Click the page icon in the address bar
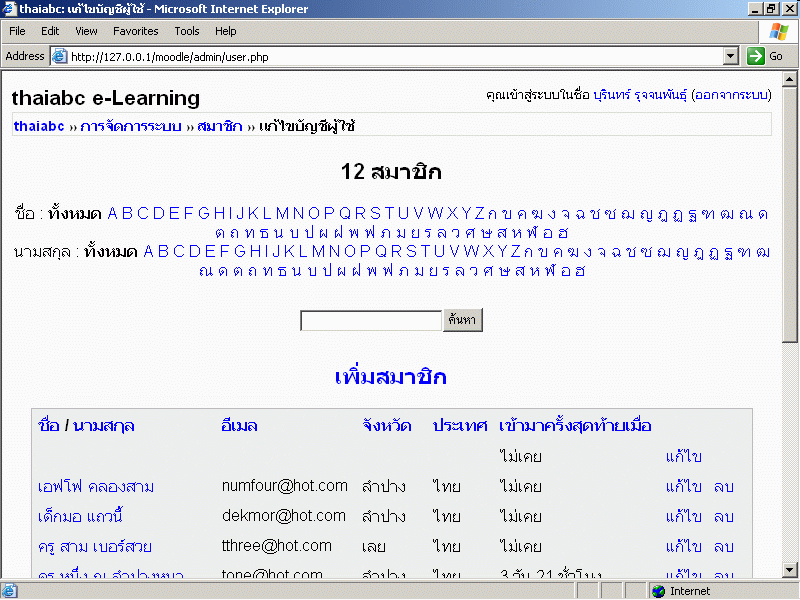The image size is (800, 600). [59, 57]
